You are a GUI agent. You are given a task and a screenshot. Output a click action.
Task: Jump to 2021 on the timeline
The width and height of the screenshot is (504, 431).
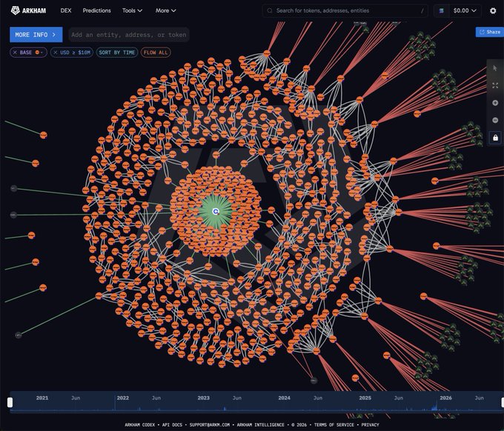pyautogui.click(x=42, y=398)
